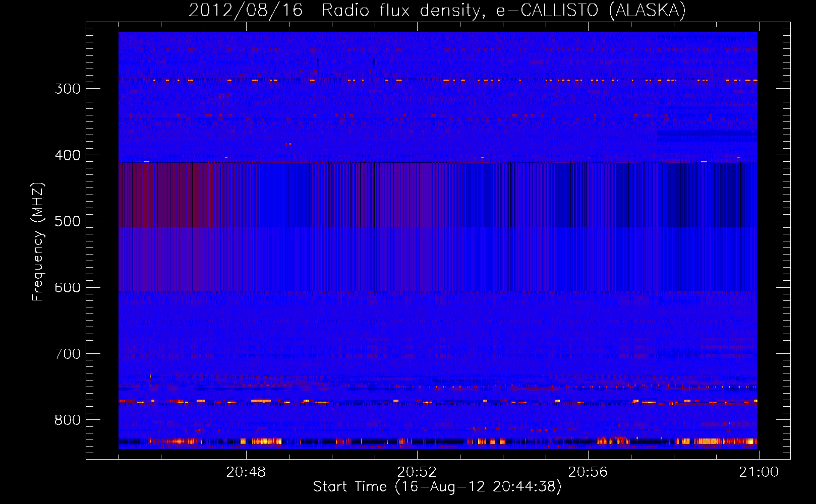Click the 800 frequency tick label
The height and width of the screenshot is (504, 816).
[x=68, y=420]
